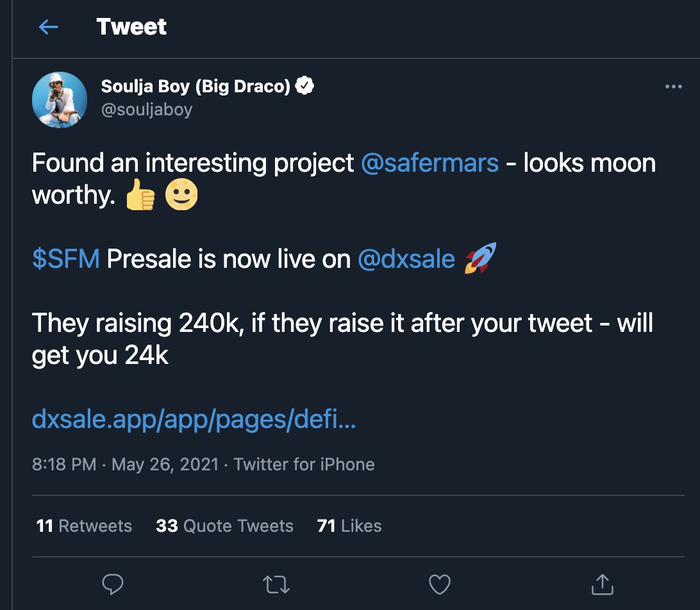The width and height of the screenshot is (700, 610).
Task: Open the dxsale.app presale link
Action: point(194,420)
